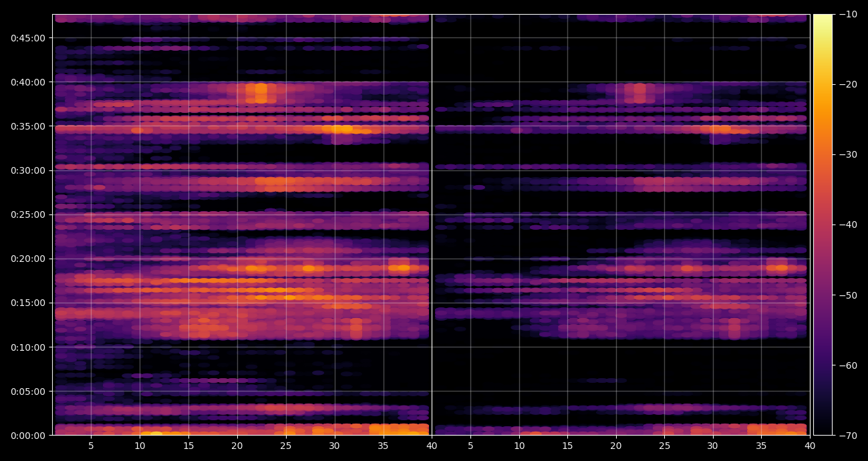Click the −40 colorbar tick label
This screenshot has height=461, width=868.
click(x=849, y=224)
